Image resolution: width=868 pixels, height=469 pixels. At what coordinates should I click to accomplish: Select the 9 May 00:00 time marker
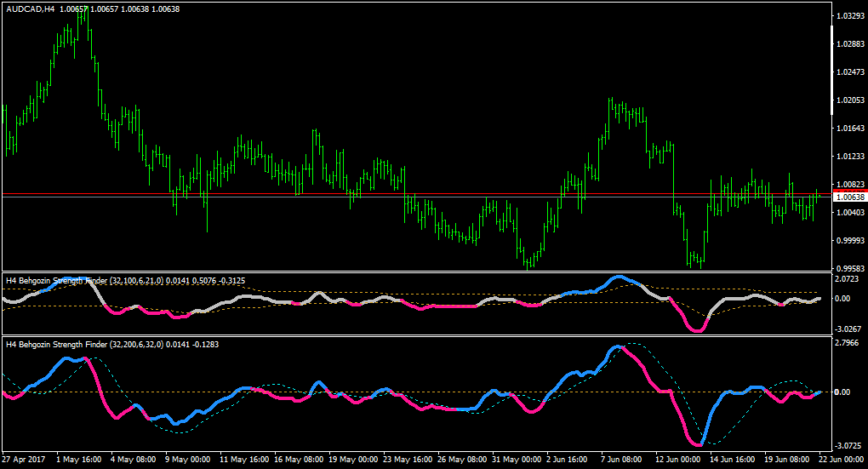pos(188,459)
